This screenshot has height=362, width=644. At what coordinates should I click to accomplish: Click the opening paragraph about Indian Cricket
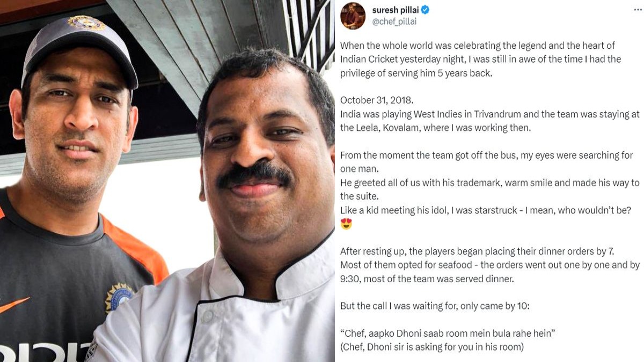pyautogui.click(x=480, y=59)
